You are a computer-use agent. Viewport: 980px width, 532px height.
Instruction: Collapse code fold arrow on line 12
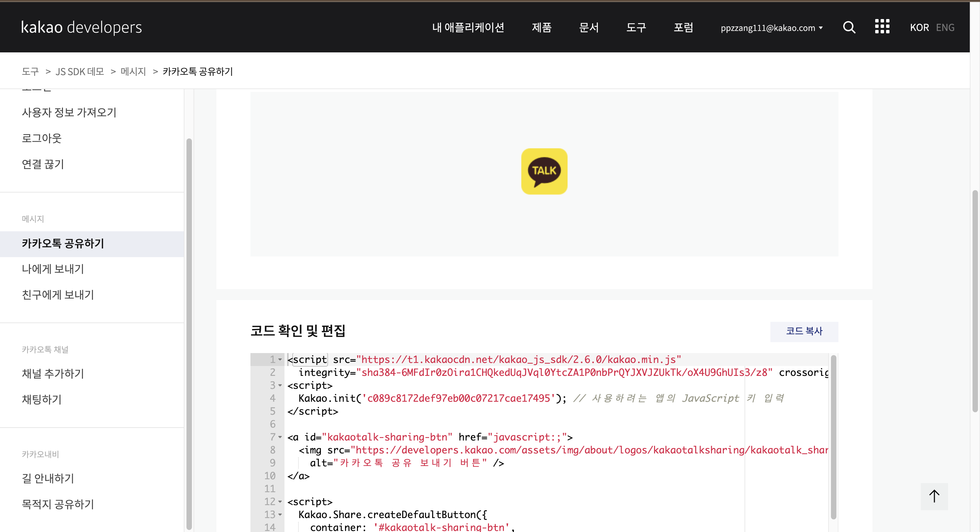(280, 502)
